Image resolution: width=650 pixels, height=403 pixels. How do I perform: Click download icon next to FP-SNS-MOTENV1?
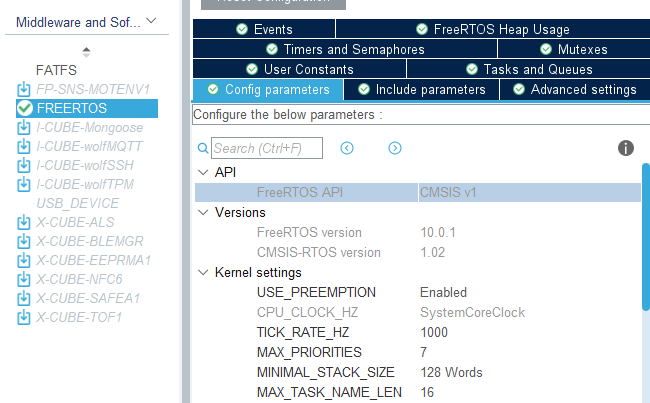point(24,89)
